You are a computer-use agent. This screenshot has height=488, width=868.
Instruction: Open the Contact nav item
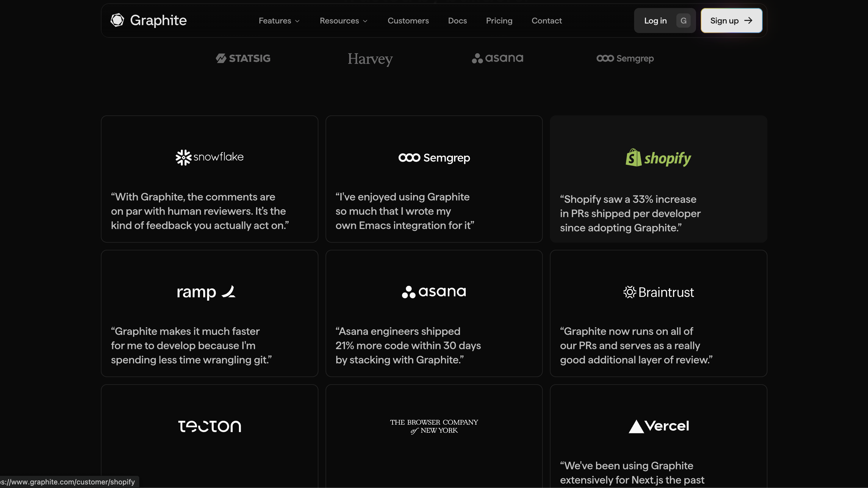click(547, 21)
